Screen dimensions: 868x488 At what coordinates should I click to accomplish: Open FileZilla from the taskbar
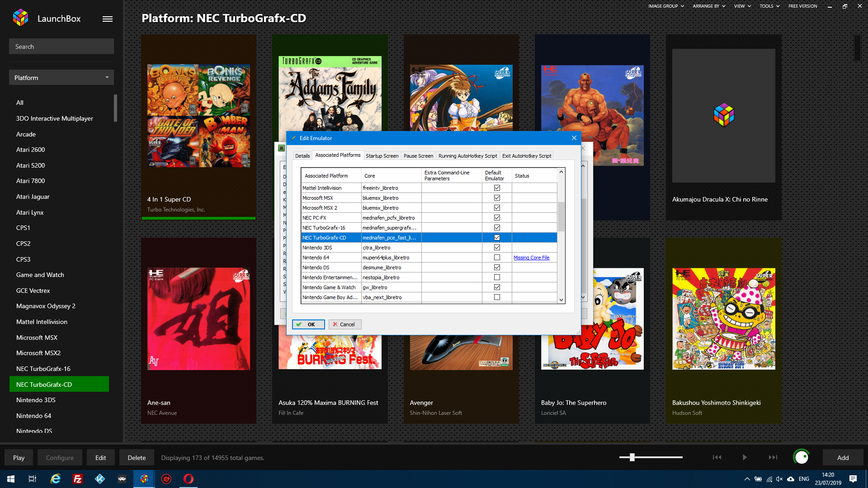tap(78, 479)
